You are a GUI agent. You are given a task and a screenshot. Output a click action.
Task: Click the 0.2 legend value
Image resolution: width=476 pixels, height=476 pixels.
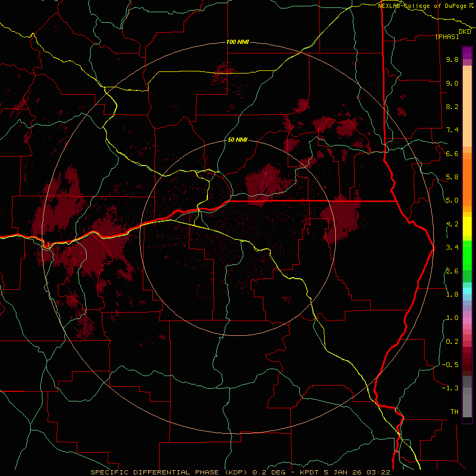point(452,342)
